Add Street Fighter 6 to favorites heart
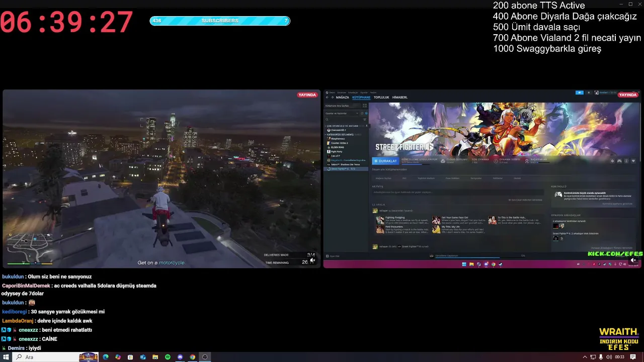The width and height of the screenshot is (644, 362). (x=633, y=161)
